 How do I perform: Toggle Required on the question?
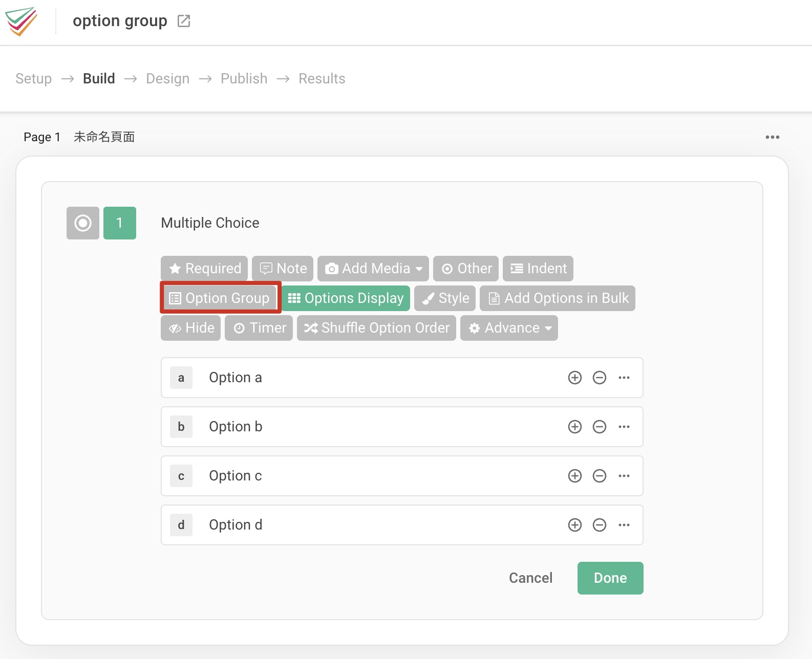click(204, 268)
